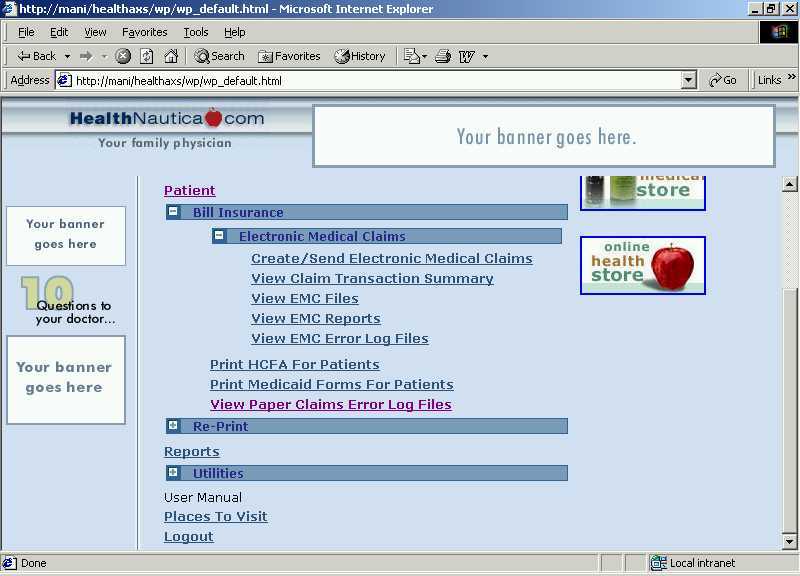Viewport: 800px width, 576px height.
Task: Expand the Utilities section
Action: 173,472
